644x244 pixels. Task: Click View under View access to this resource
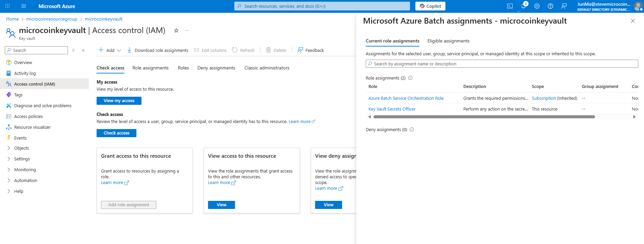(x=222, y=205)
